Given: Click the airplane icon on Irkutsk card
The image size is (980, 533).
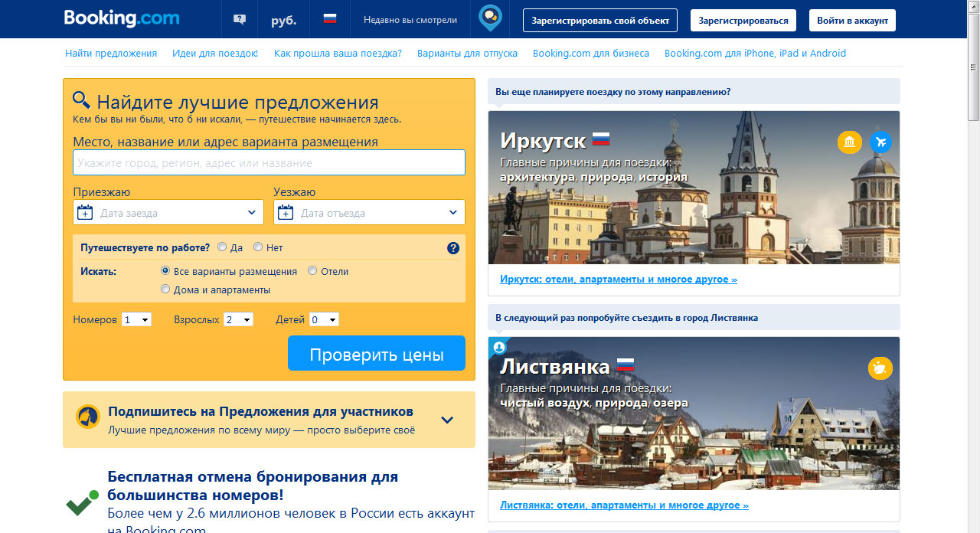Looking at the screenshot, I should click(880, 142).
